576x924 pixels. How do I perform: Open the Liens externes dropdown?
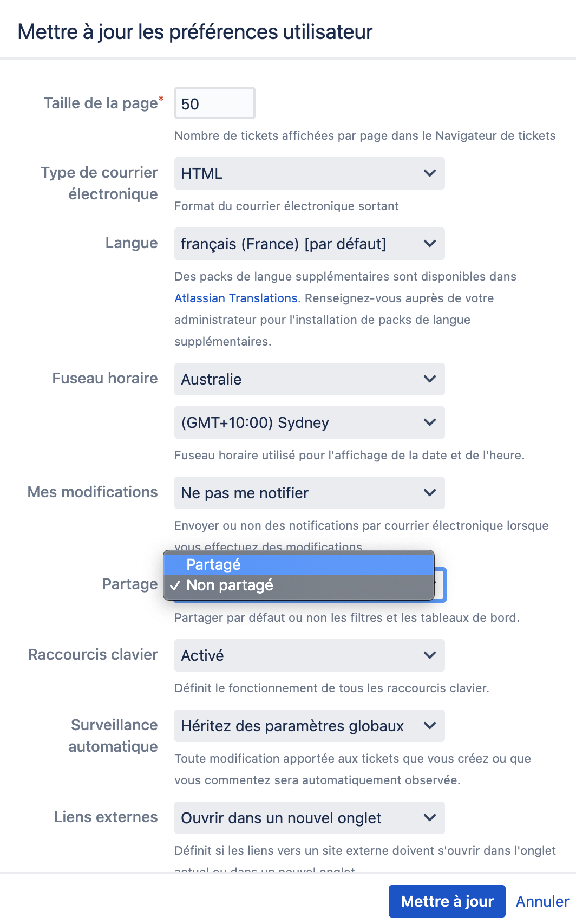(x=309, y=818)
